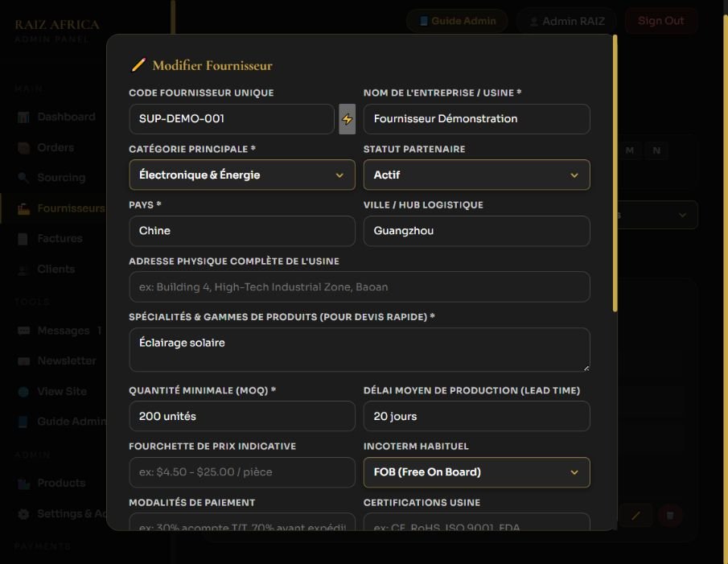Click the red trash delete icon
728x564 pixels.
[670, 515]
